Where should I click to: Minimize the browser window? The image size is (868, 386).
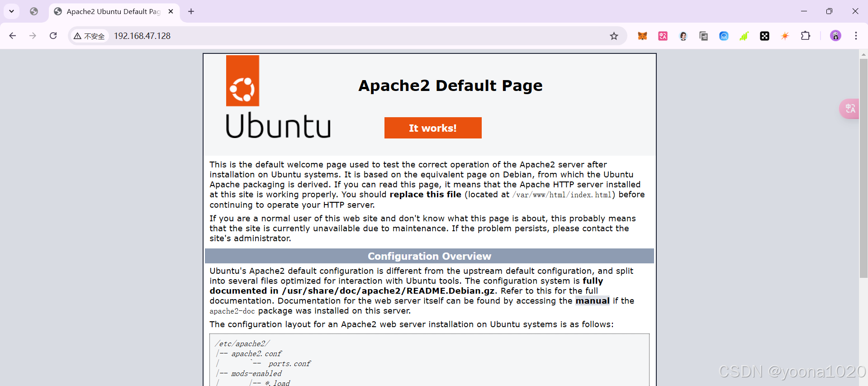(804, 11)
